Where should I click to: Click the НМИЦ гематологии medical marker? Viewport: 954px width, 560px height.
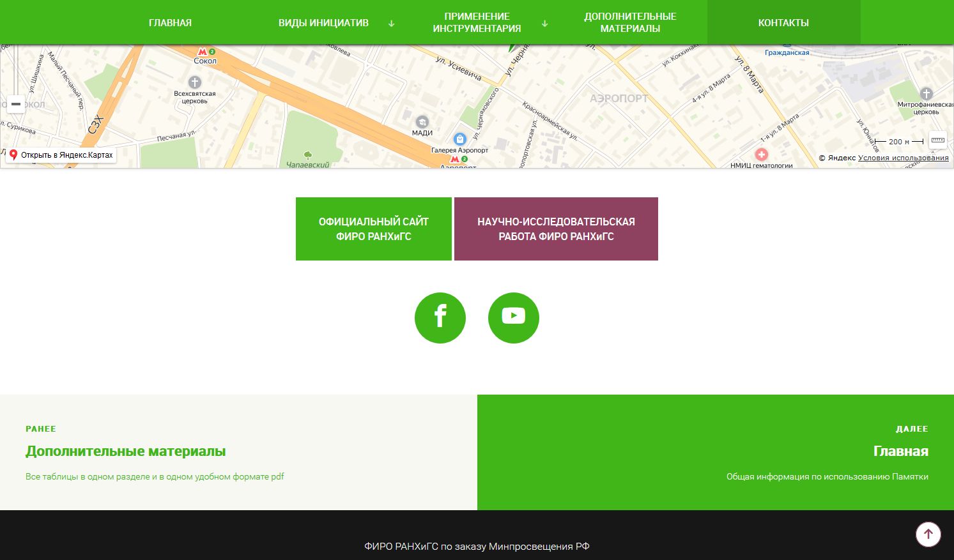[x=761, y=155]
